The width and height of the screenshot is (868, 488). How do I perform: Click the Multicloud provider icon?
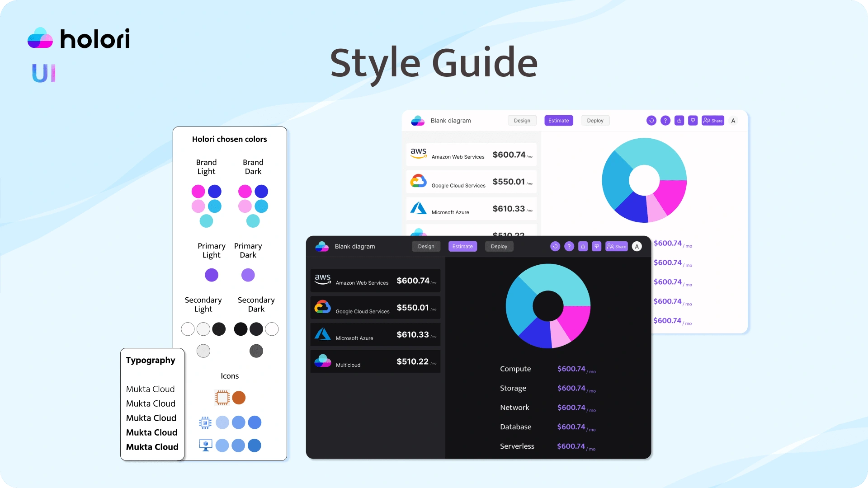click(x=322, y=361)
